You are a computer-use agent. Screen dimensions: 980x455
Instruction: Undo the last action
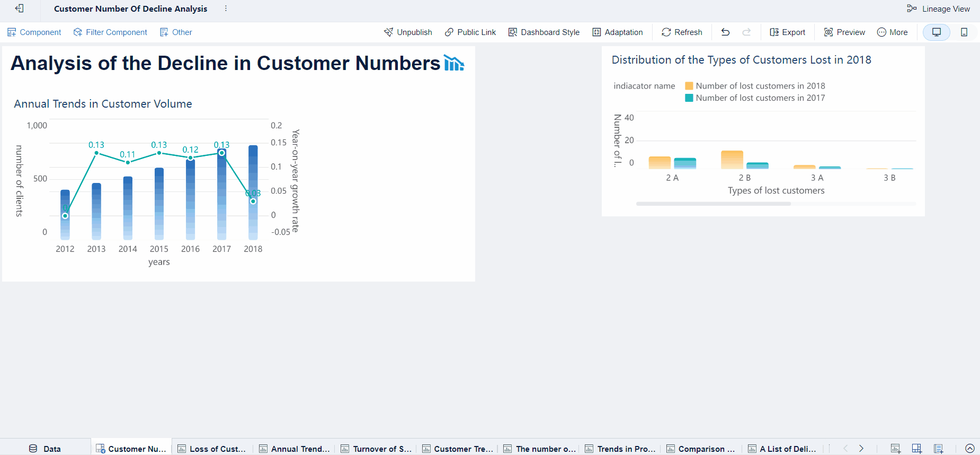(726, 32)
